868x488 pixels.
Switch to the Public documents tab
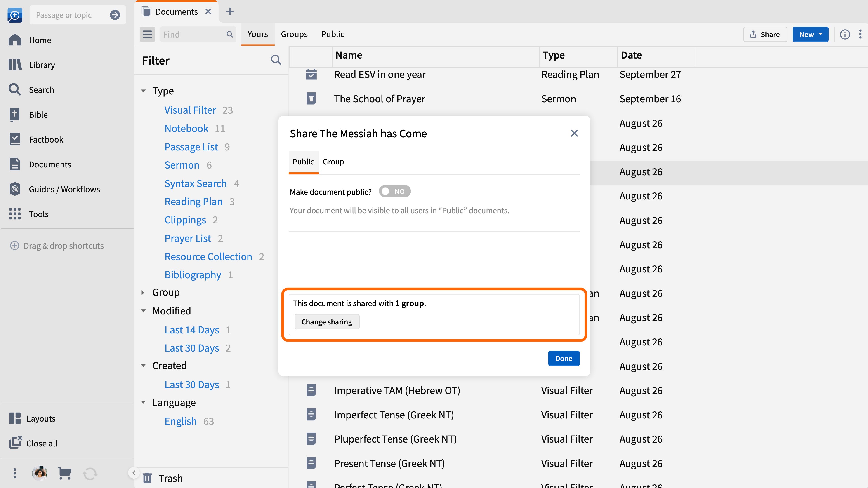coord(333,34)
